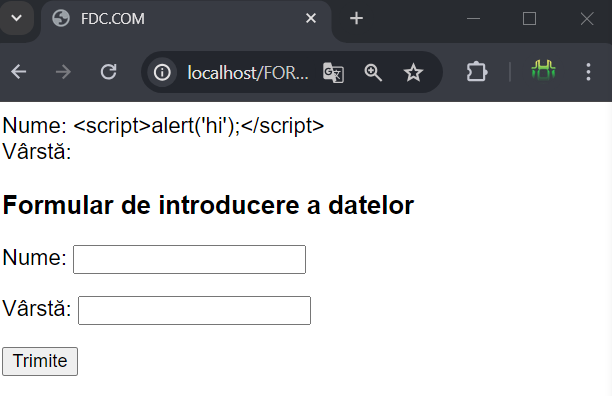Open a new tab
The image size is (612, 396).
point(356,18)
